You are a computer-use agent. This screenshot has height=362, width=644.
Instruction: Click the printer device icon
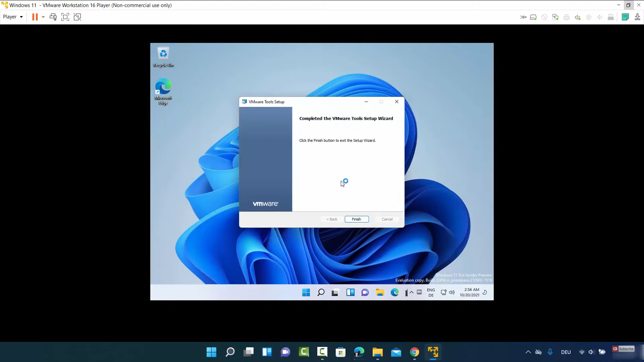click(567, 17)
